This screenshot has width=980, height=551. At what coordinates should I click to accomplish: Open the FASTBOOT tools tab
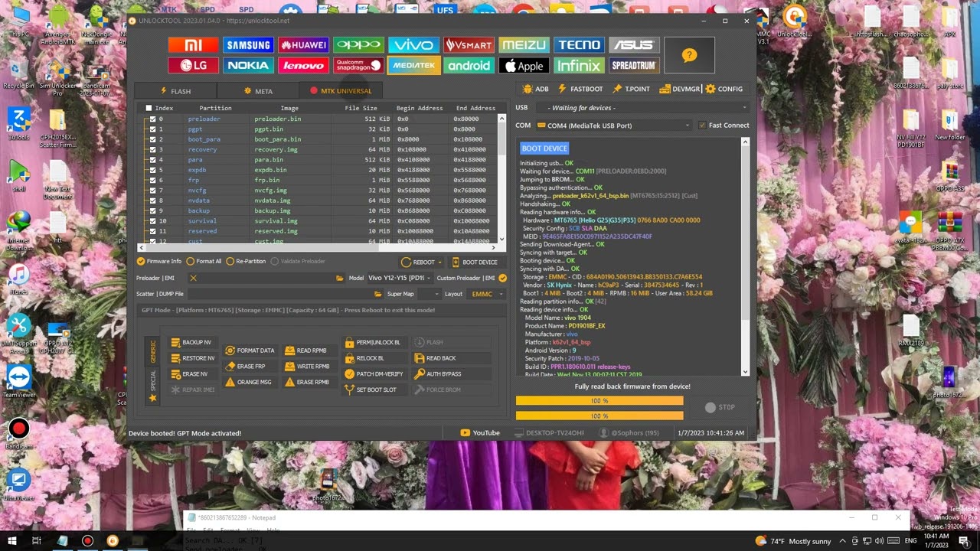click(580, 89)
